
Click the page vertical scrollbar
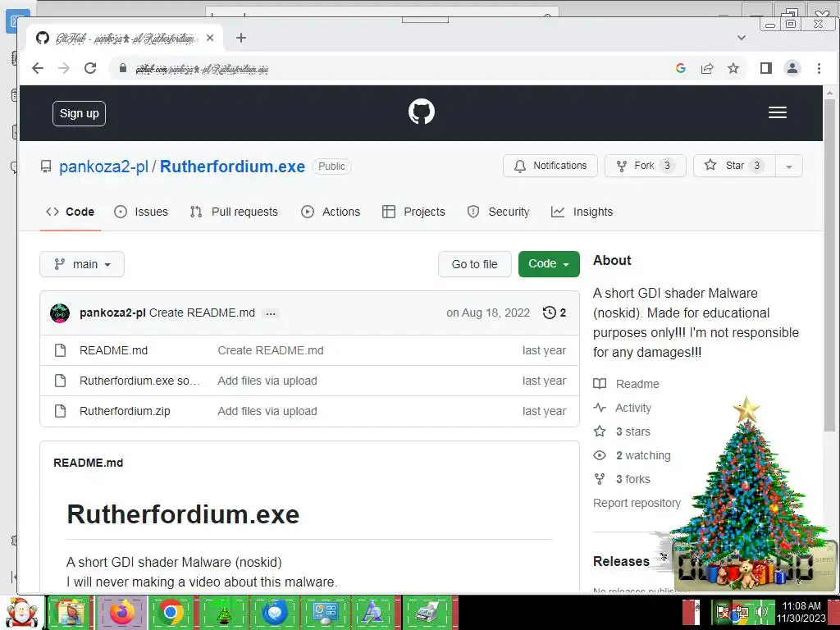pyautogui.click(x=829, y=265)
